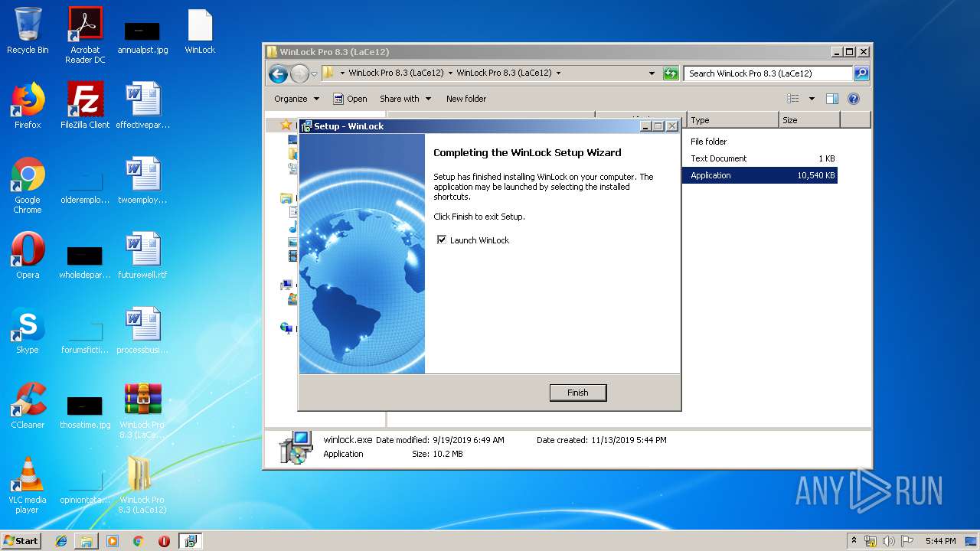This screenshot has width=980, height=551.
Task: Uncheck the Launch WinLock checkbox
Action: [x=442, y=240]
